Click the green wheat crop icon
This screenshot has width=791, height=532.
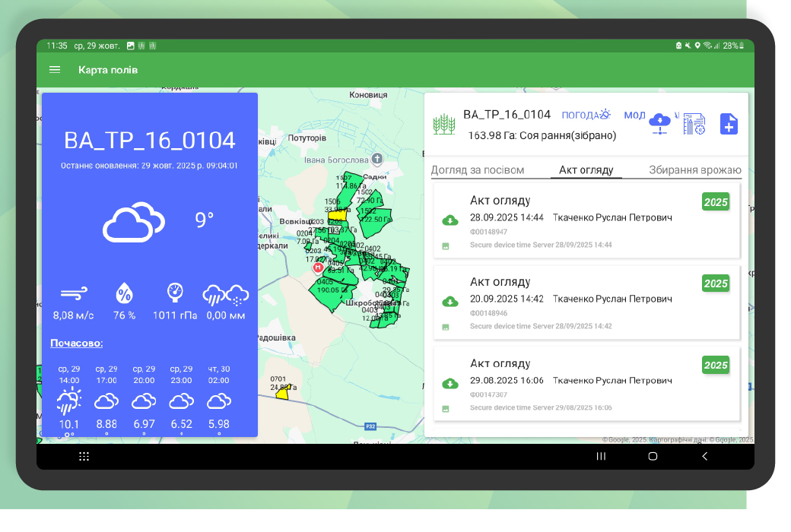443,125
